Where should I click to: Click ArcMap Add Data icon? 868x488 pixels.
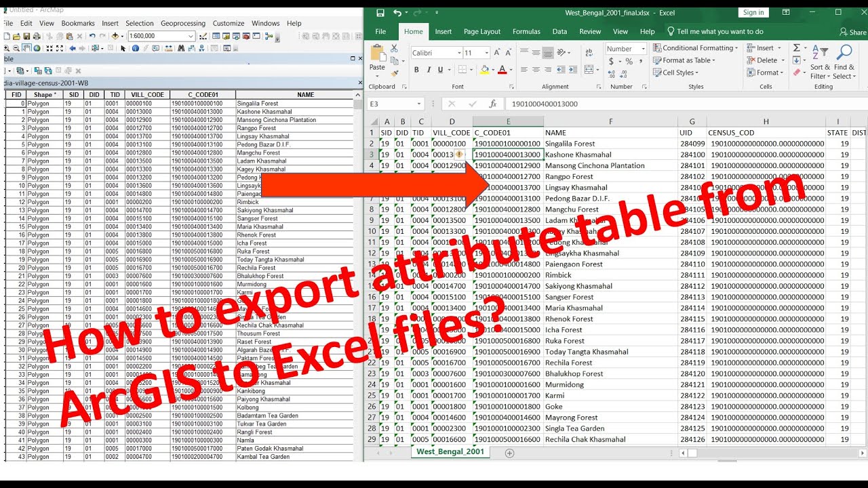116,36
